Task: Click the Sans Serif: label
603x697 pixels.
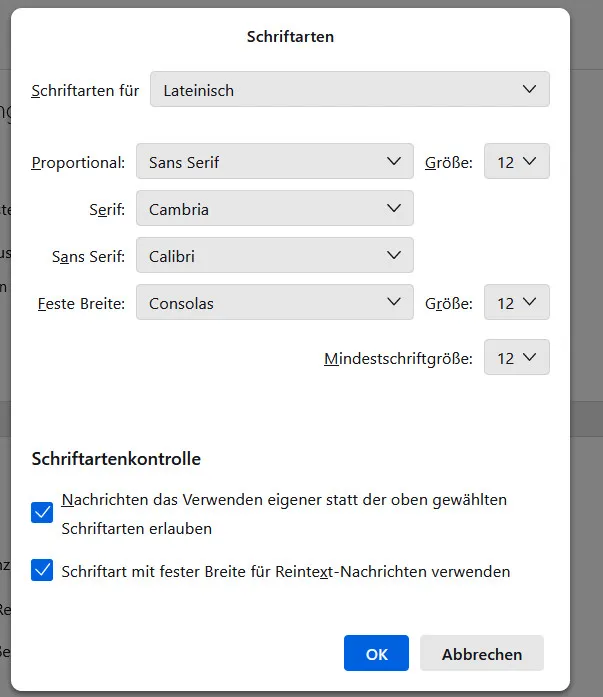Action: (x=88, y=257)
